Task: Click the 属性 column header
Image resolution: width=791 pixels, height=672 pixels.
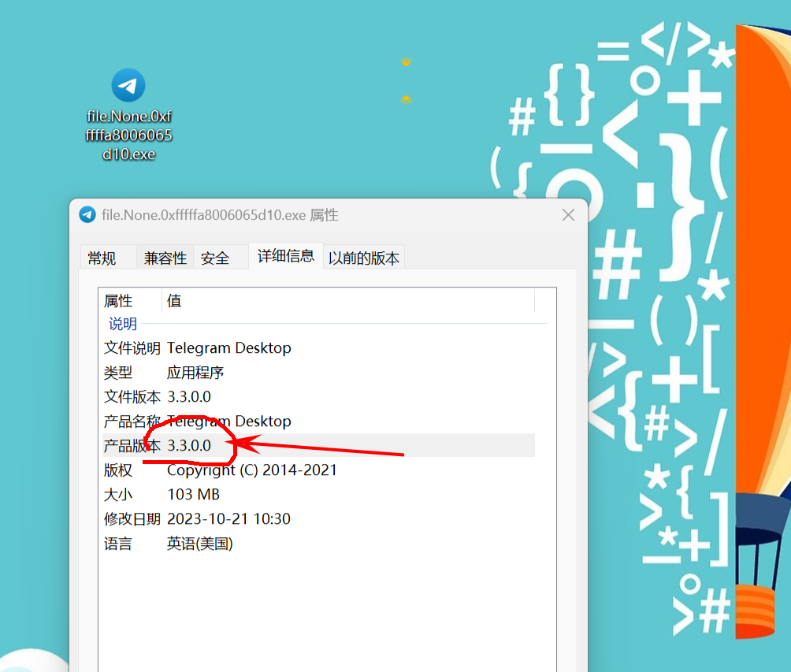Action: click(x=131, y=301)
